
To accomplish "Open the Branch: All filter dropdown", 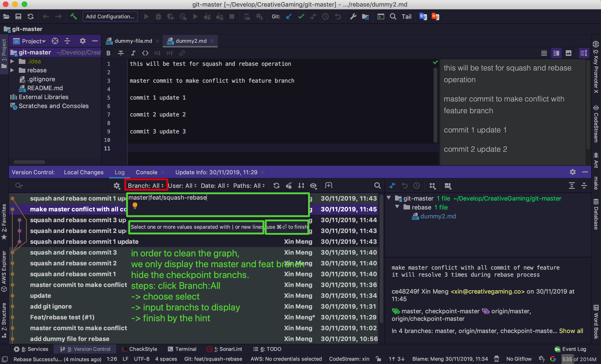I will point(146,186).
